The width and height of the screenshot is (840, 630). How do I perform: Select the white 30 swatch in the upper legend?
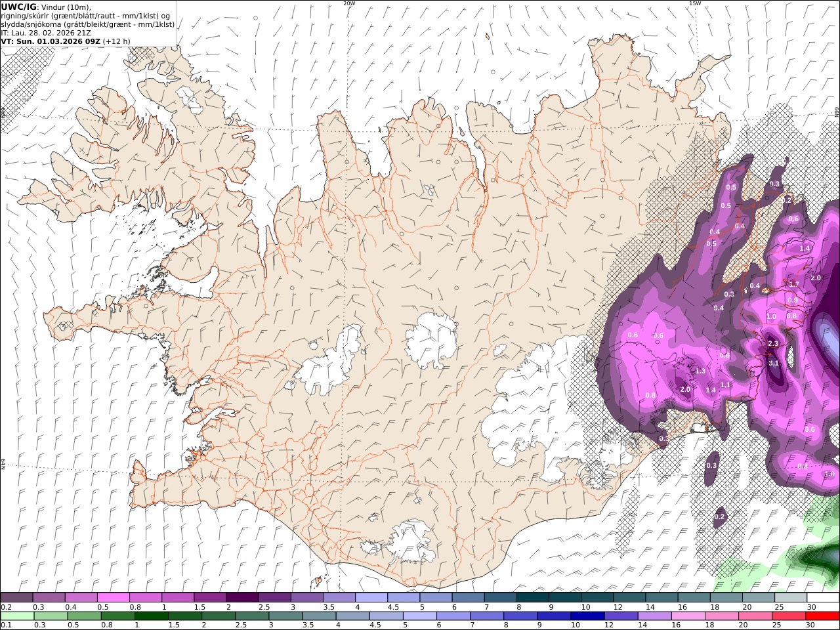tap(823, 598)
